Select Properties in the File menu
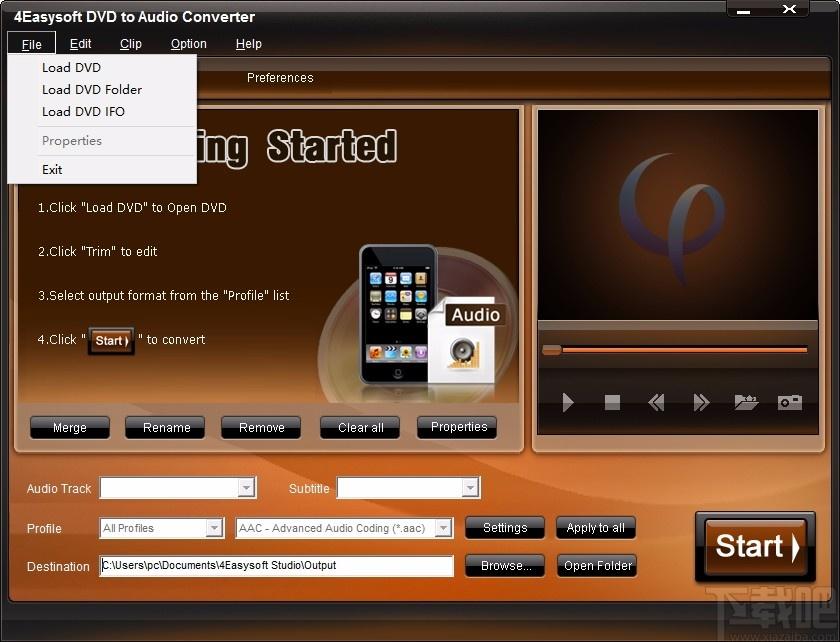Screen dimensions: 840x642 (x=102, y=141)
